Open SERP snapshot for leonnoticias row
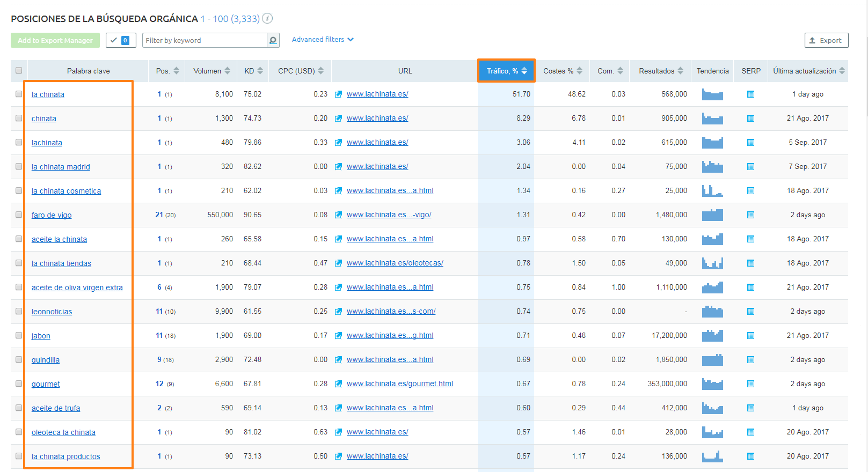868x472 pixels. tap(751, 312)
